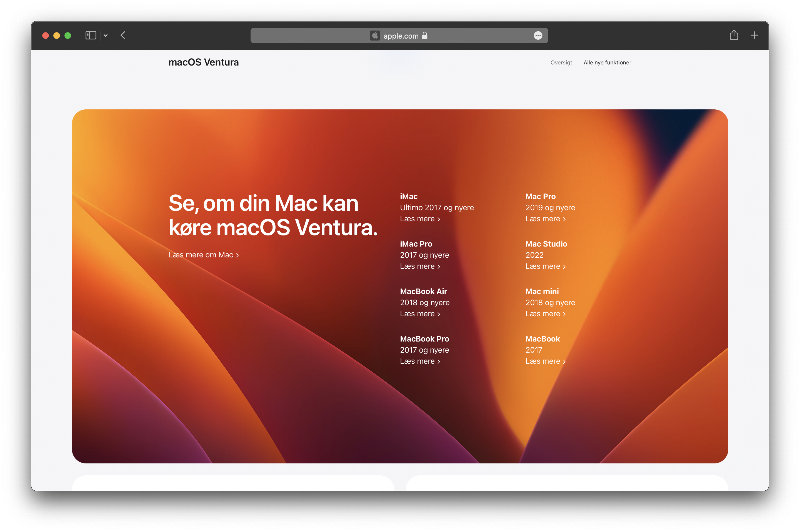The height and width of the screenshot is (532, 800).
Task: Toggle the Safari sidebar icon
Action: click(91, 35)
